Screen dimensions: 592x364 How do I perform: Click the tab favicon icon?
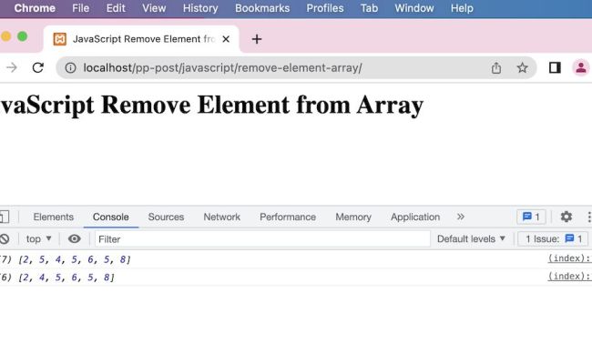(59, 39)
